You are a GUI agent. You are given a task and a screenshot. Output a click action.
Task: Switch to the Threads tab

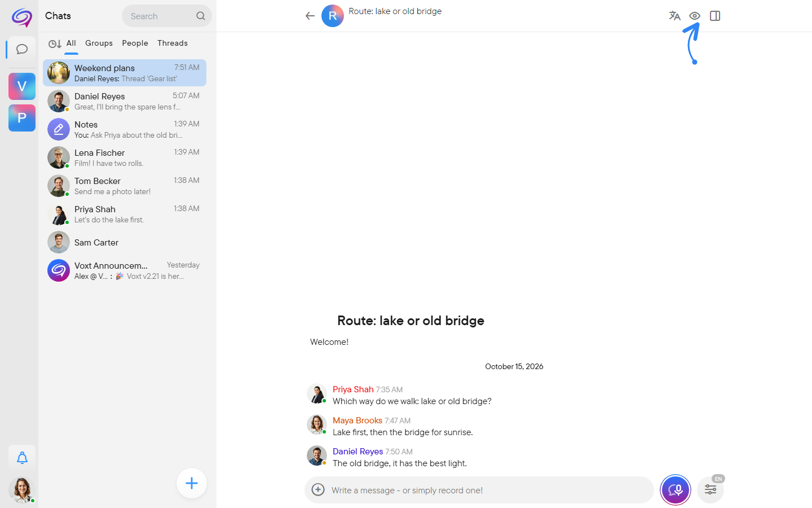(x=173, y=43)
